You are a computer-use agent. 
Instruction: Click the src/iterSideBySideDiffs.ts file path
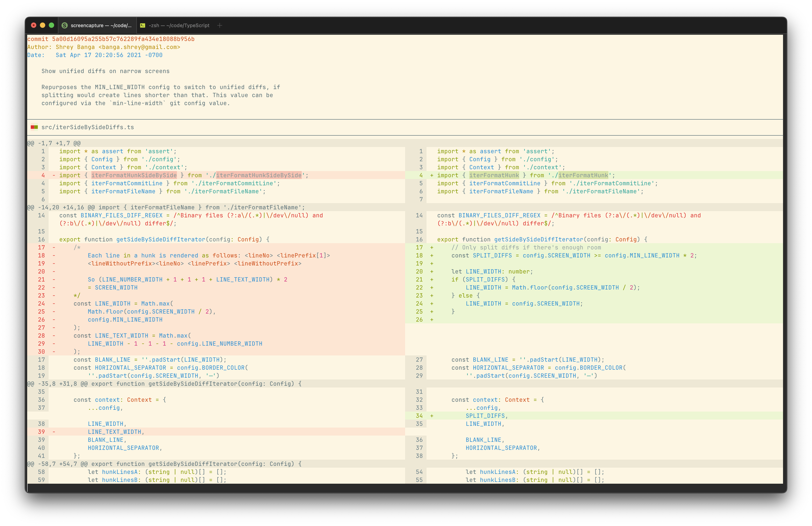click(88, 127)
